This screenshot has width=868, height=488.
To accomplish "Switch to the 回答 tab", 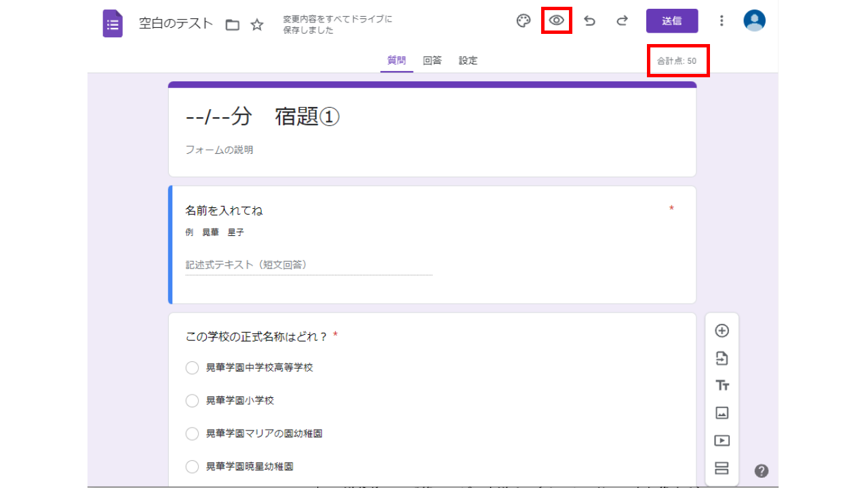I will (432, 60).
